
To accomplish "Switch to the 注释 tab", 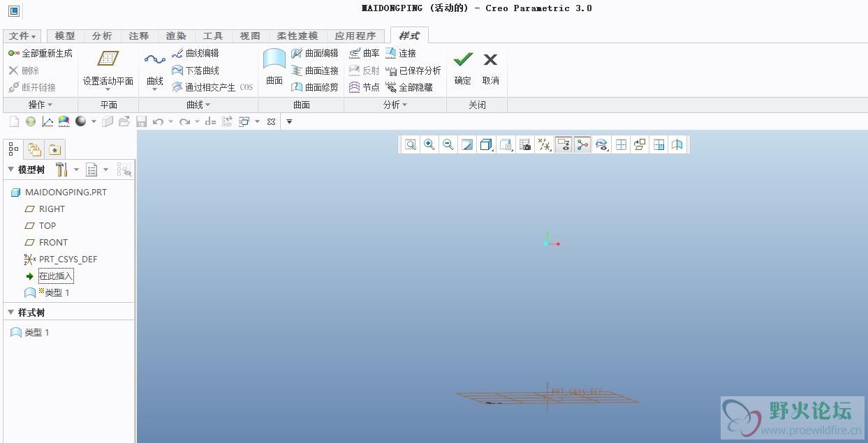I will pyautogui.click(x=139, y=36).
